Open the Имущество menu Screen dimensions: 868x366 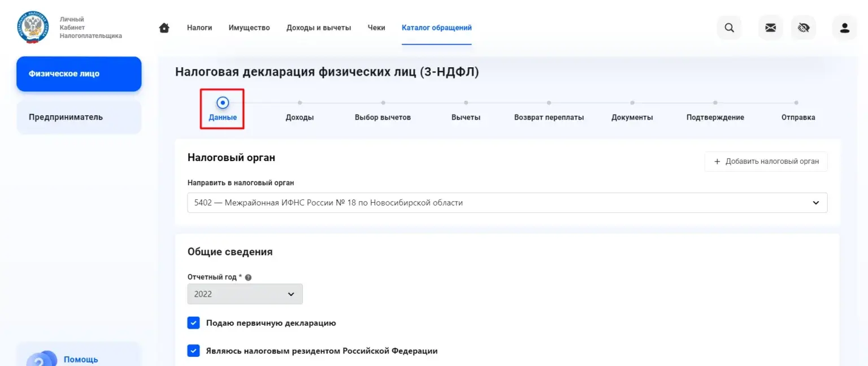click(249, 28)
